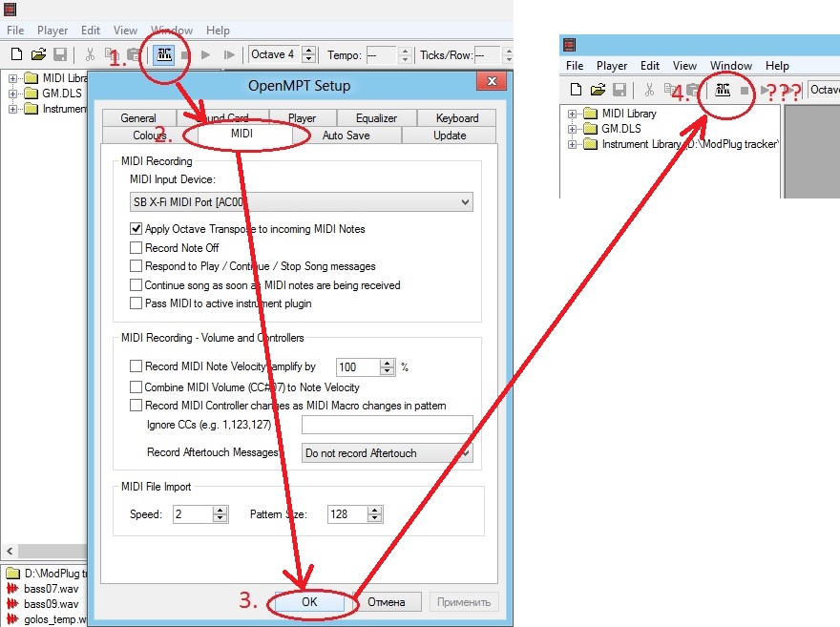The width and height of the screenshot is (840, 627).
Task: Click MIDI import Speed stepper arrows
Action: tap(220, 514)
